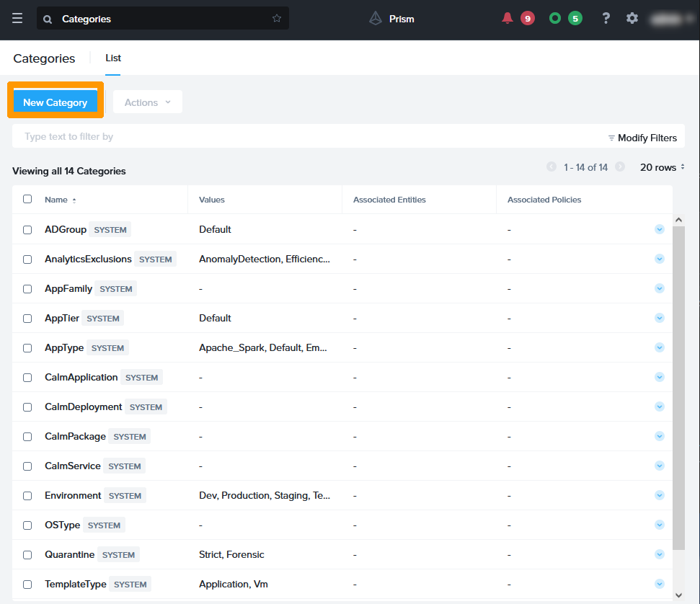
Task: Open the red alerts bell icon
Action: click(508, 19)
